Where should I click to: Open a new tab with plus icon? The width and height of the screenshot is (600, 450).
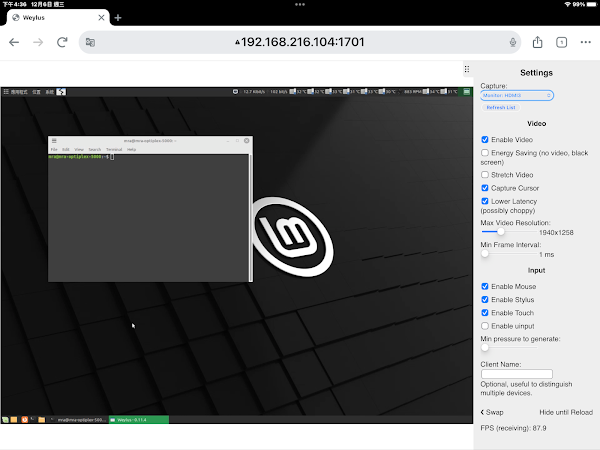pyautogui.click(x=118, y=18)
